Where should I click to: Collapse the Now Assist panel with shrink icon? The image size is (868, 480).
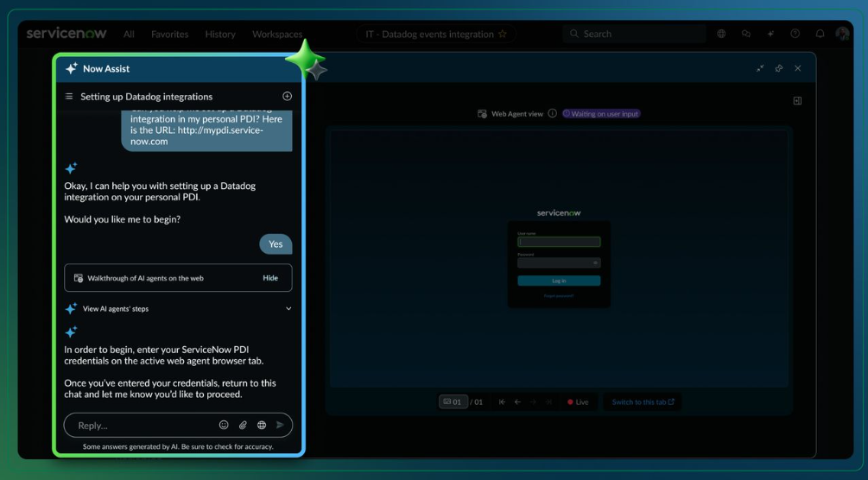tap(760, 68)
